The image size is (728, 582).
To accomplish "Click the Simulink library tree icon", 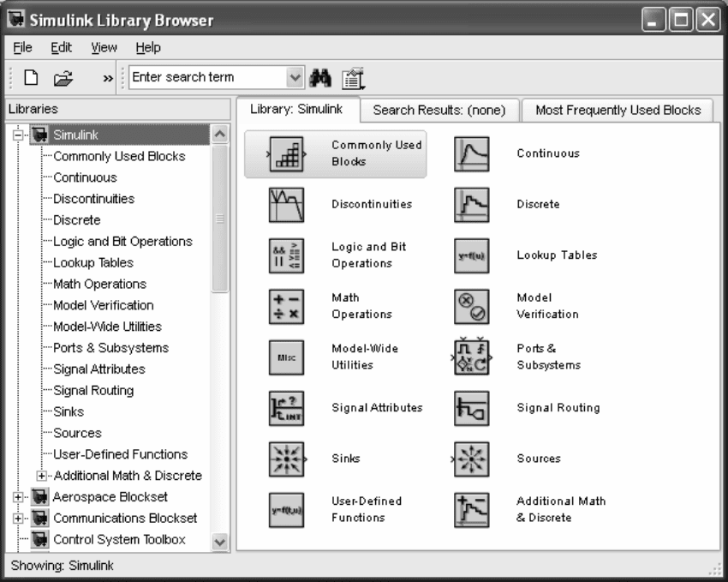I will click(x=40, y=135).
